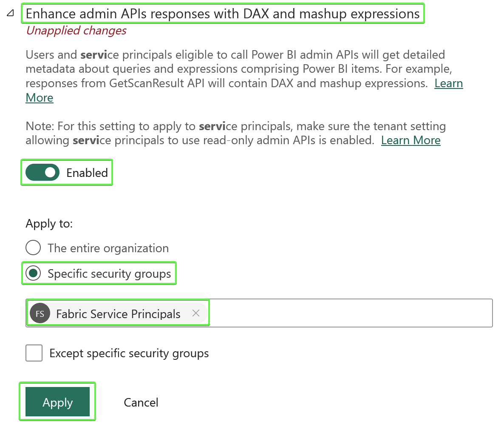Click the FS group avatar badge

[40, 313]
